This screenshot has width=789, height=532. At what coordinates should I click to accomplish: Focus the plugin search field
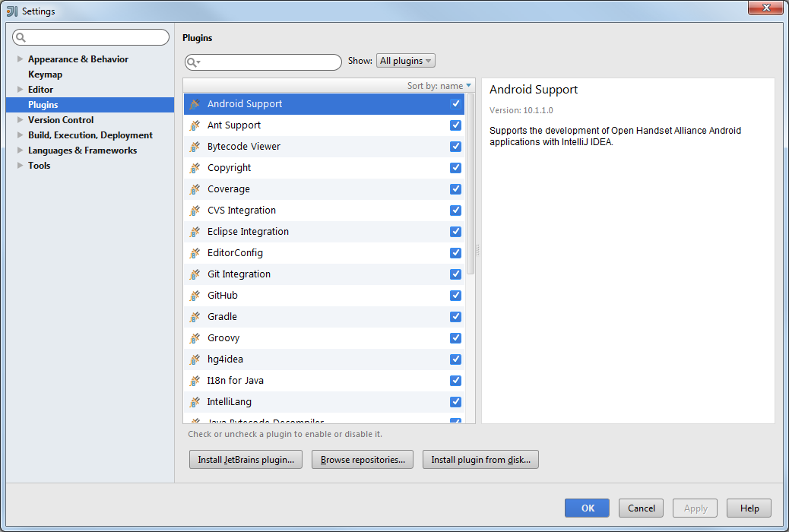click(x=263, y=62)
